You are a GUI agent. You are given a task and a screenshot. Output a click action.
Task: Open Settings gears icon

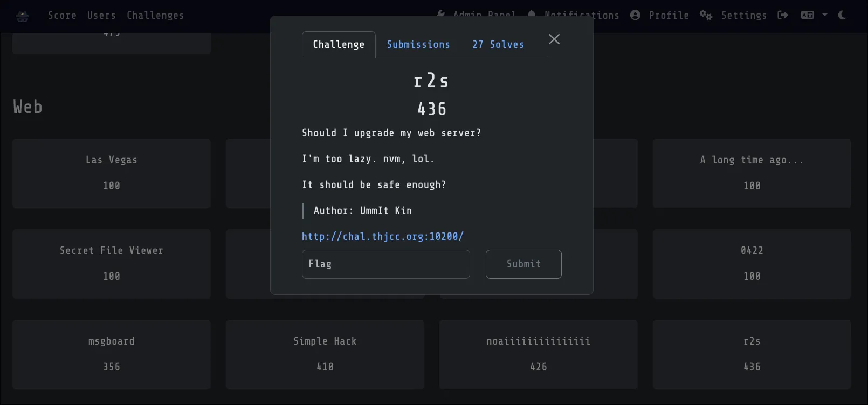click(x=706, y=15)
